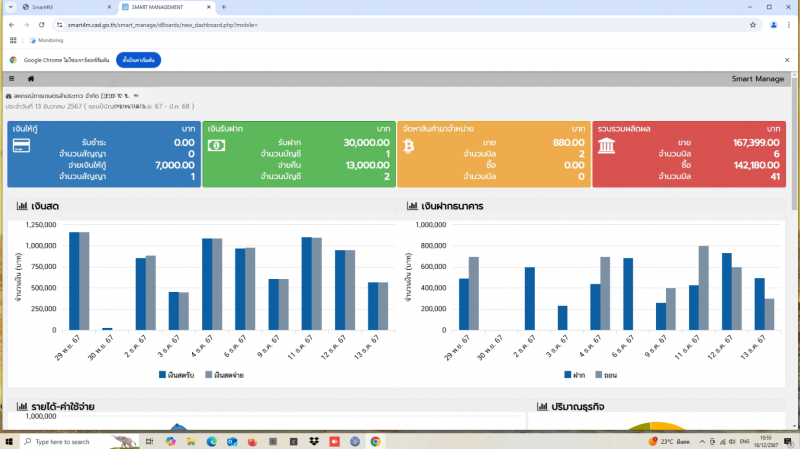Bookmark this page with the star icon
This screenshot has width=800, height=449.
click(x=753, y=24)
